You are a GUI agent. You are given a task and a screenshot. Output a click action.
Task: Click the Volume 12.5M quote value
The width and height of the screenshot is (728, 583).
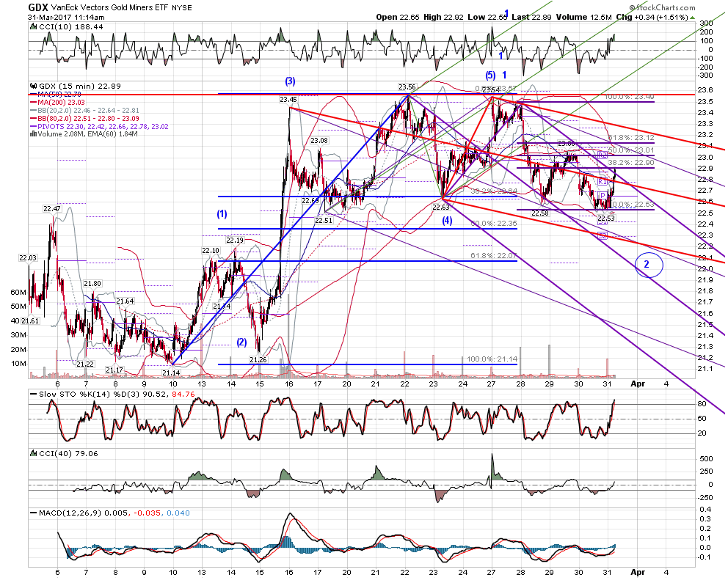coord(584,17)
